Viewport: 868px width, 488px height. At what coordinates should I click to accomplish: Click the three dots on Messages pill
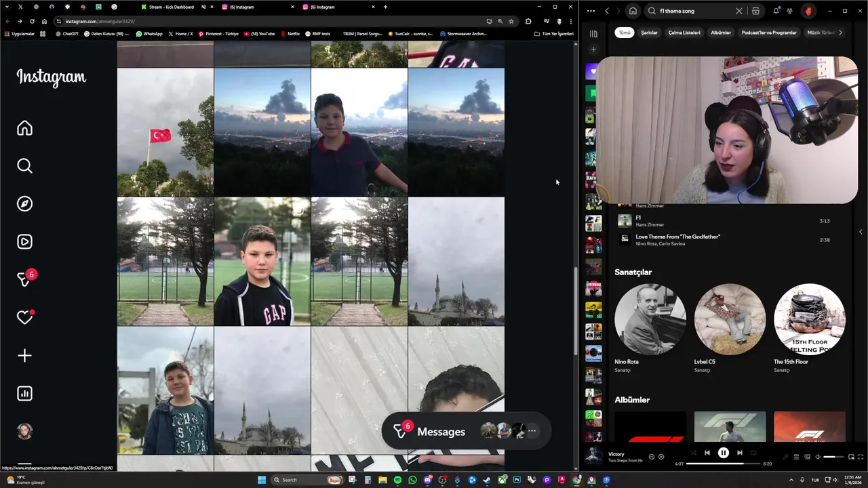(x=532, y=431)
